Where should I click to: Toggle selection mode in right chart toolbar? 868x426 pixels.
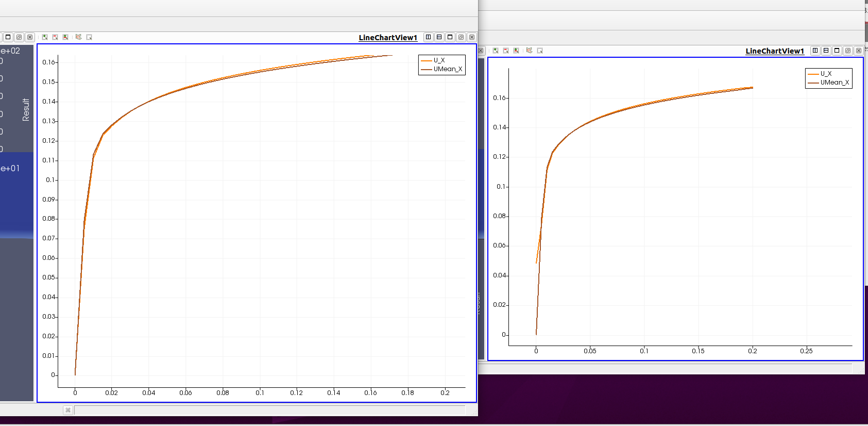[516, 51]
